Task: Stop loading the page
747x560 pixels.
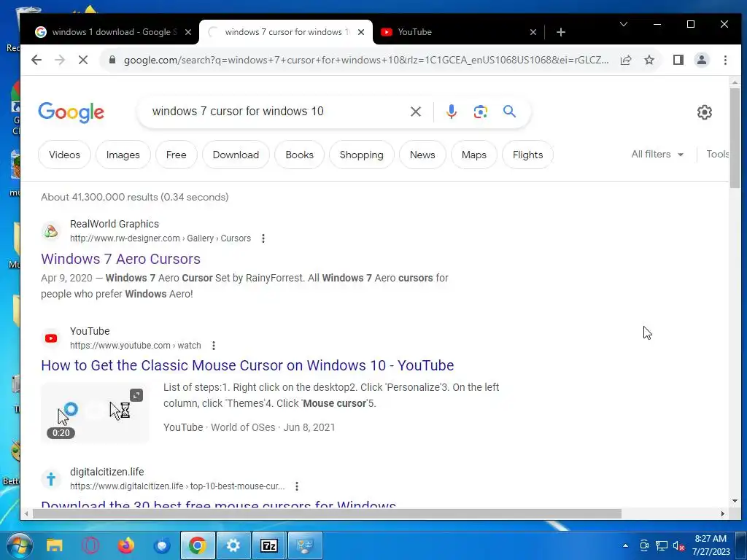Action: click(83, 60)
